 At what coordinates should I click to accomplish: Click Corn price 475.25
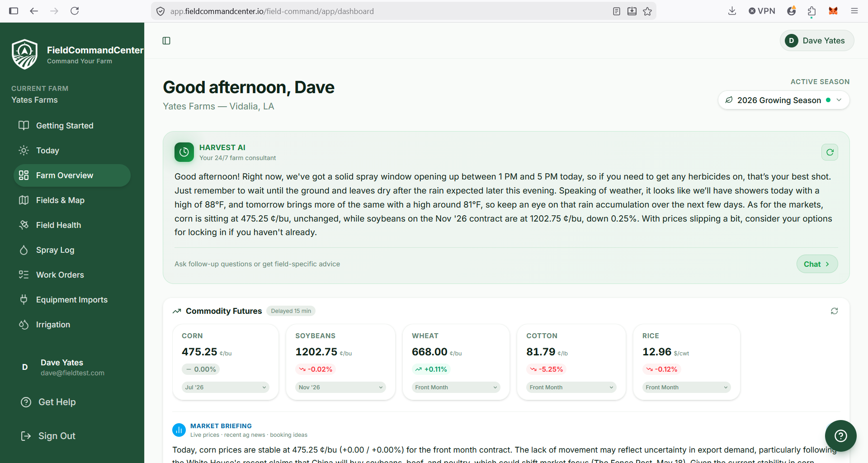(199, 352)
